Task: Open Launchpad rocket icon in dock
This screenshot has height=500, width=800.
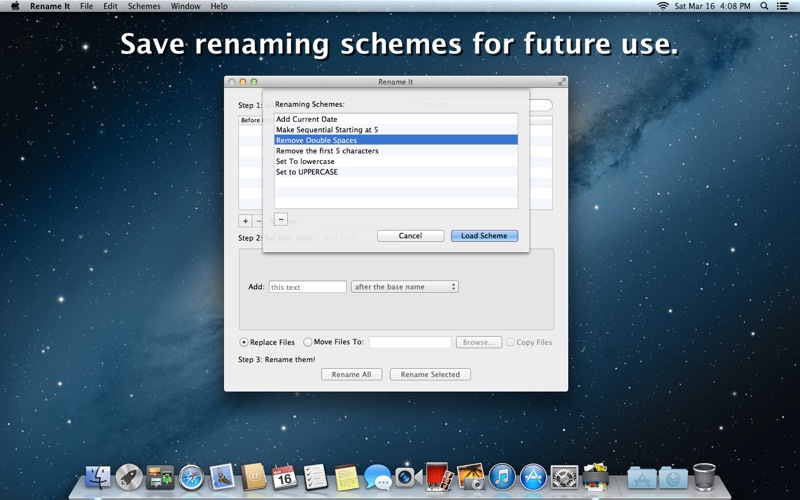Action: pyautogui.click(x=129, y=478)
